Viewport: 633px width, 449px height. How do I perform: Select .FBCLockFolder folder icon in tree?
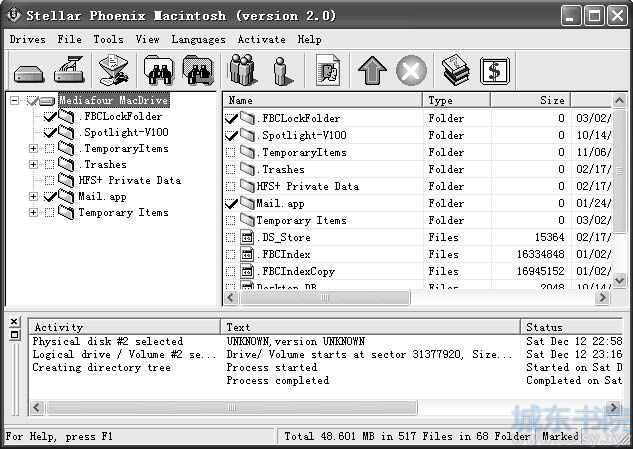pos(66,117)
